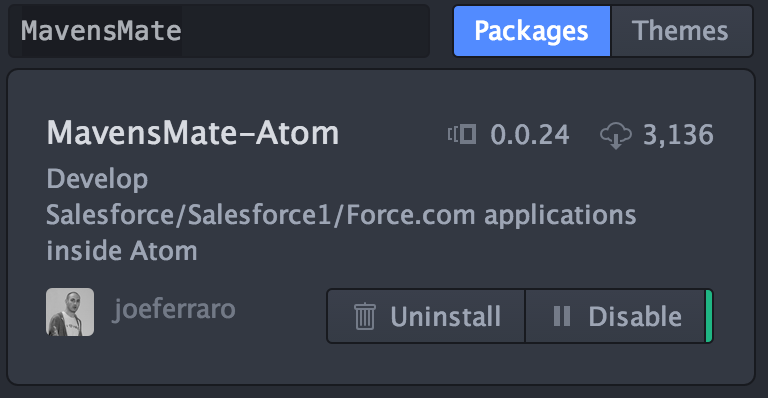
Task: Place cursor after MavensMate search text
Action: pyautogui.click(x=183, y=31)
